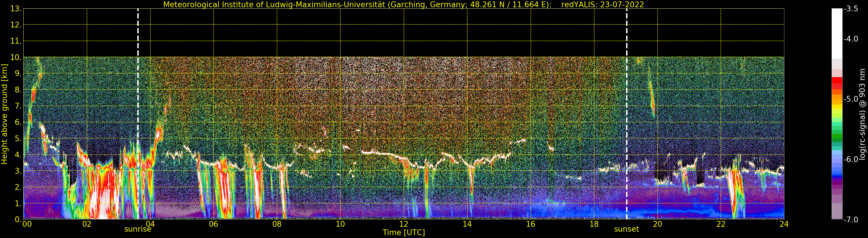Click the x-axis tick label '20'
Image resolution: width=868 pixels, height=238 pixels.
point(657,224)
